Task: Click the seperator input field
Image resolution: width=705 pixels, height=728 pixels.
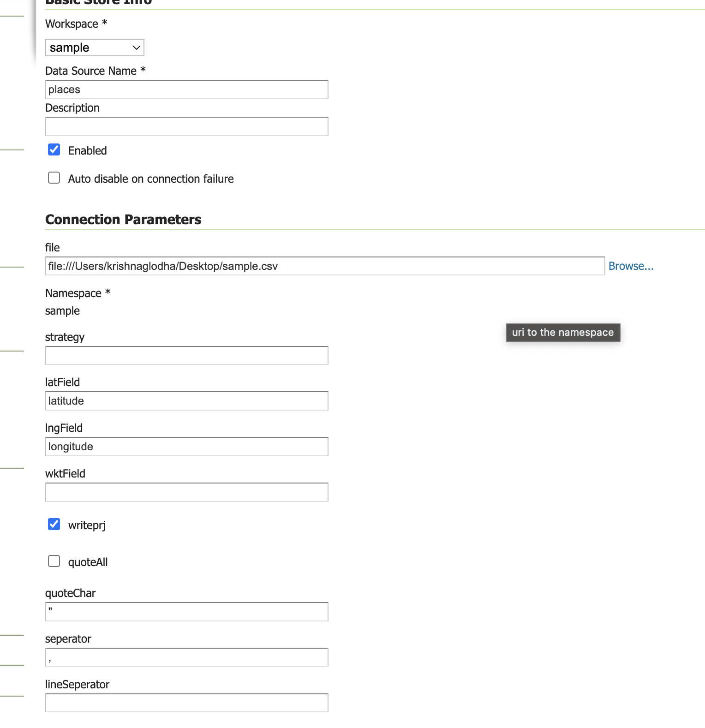Action: pos(187,657)
